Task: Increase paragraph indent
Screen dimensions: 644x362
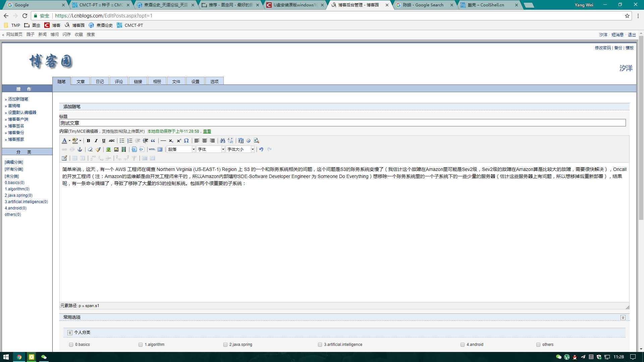Action: (145, 141)
